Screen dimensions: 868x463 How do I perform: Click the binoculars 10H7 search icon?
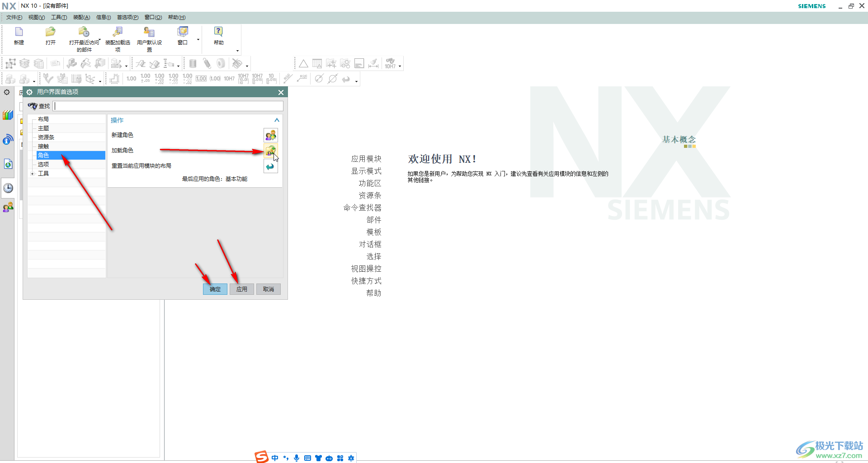tap(390, 63)
